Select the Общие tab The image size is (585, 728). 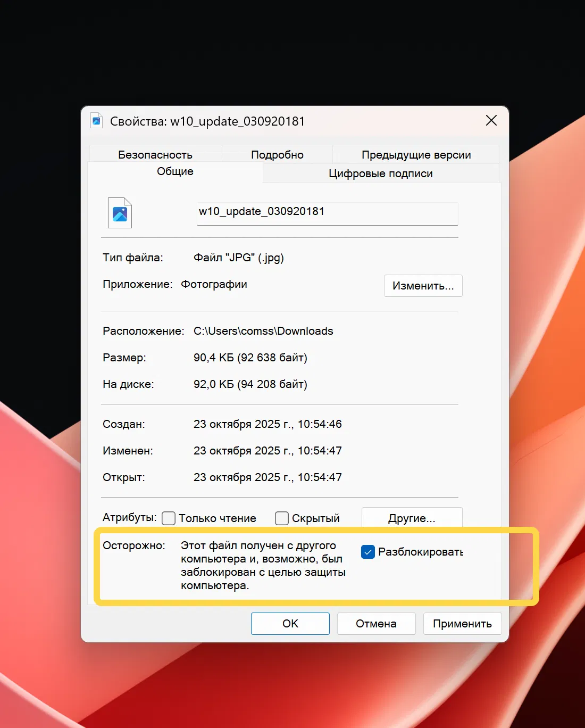click(175, 171)
